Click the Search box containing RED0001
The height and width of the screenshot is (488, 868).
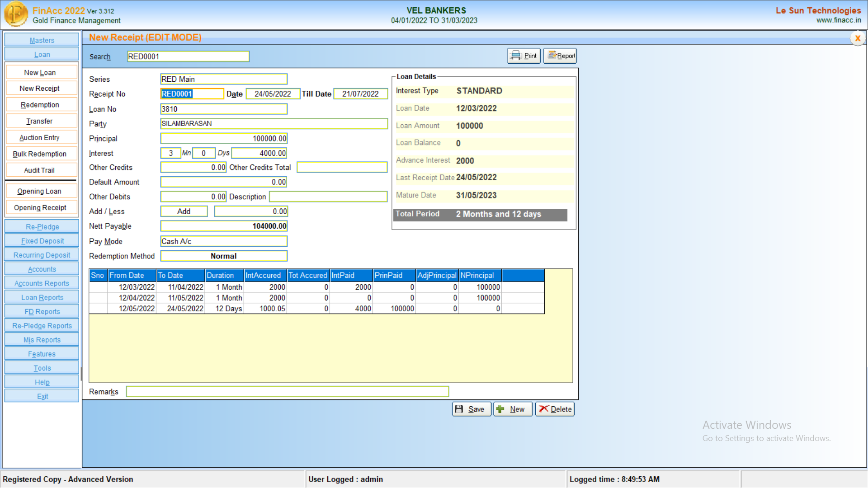tap(188, 56)
